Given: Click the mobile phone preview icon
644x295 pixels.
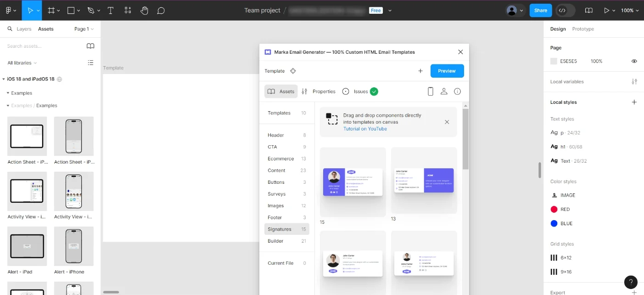Looking at the screenshot, I should (431, 91).
